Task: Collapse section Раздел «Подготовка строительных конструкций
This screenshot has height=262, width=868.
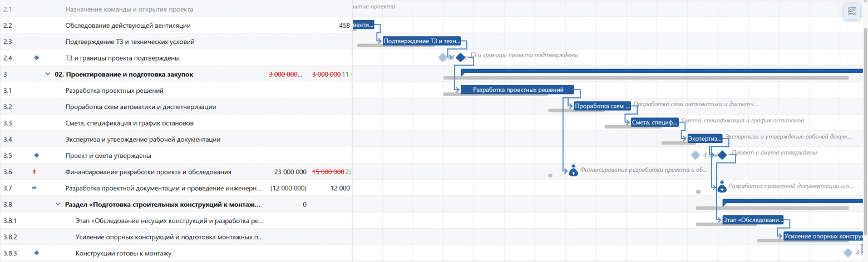Action: click(x=57, y=204)
